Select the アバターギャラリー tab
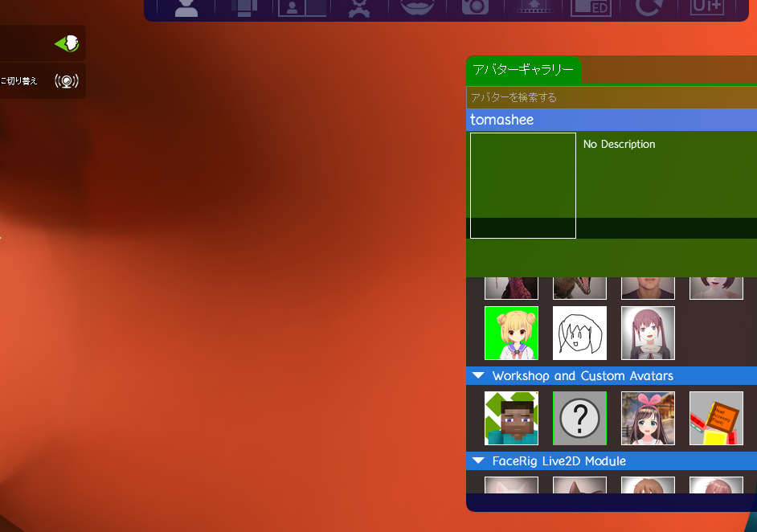Image resolution: width=757 pixels, height=532 pixels. [x=523, y=70]
